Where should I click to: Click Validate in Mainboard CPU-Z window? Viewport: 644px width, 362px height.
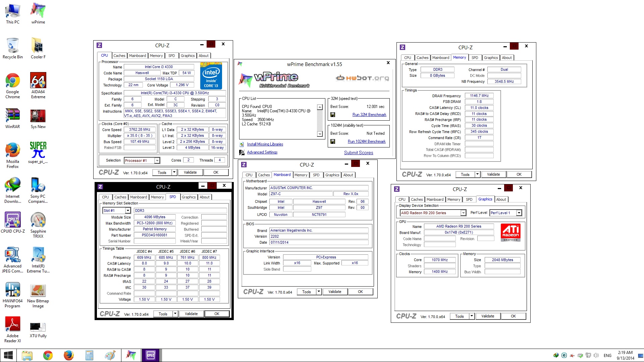[x=335, y=292]
